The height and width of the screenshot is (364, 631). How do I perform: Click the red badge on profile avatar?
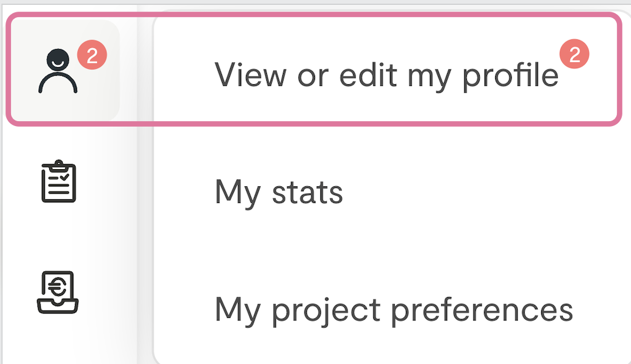coord(92,57)
